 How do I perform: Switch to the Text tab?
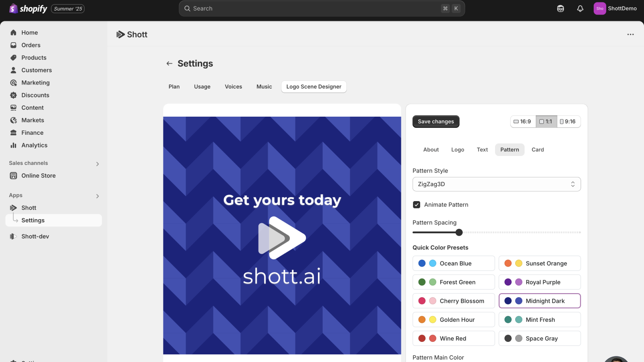[482, 150]
